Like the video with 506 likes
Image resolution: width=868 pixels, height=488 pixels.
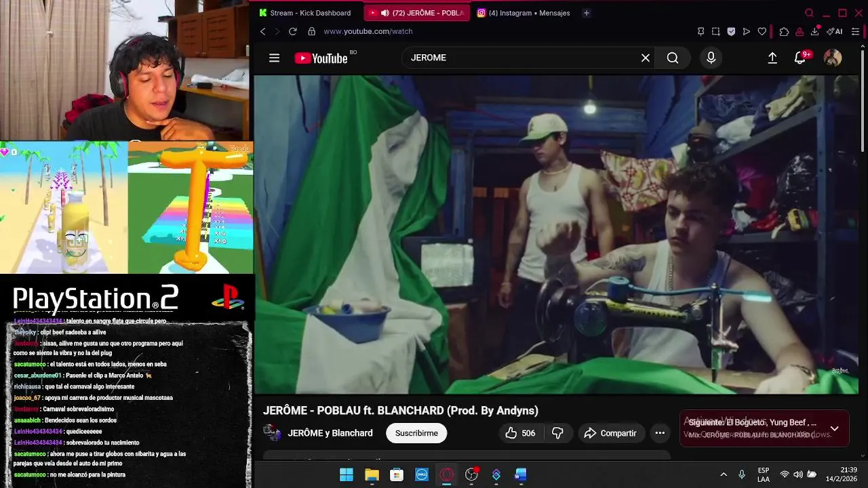tap(520, 433)
